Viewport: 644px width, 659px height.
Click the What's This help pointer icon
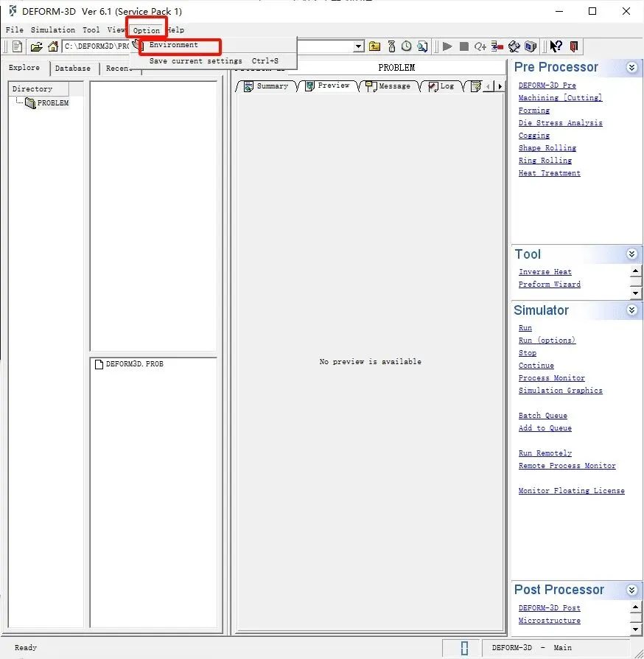pyautogui.click(x=556, y=46)
